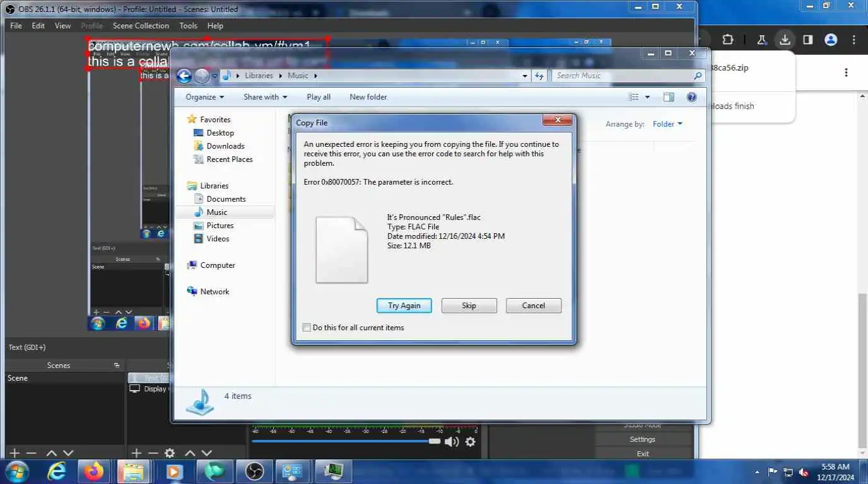Select Scene in the OBS Scenes list
Screen dimensions: 868x484
(64, 378)
